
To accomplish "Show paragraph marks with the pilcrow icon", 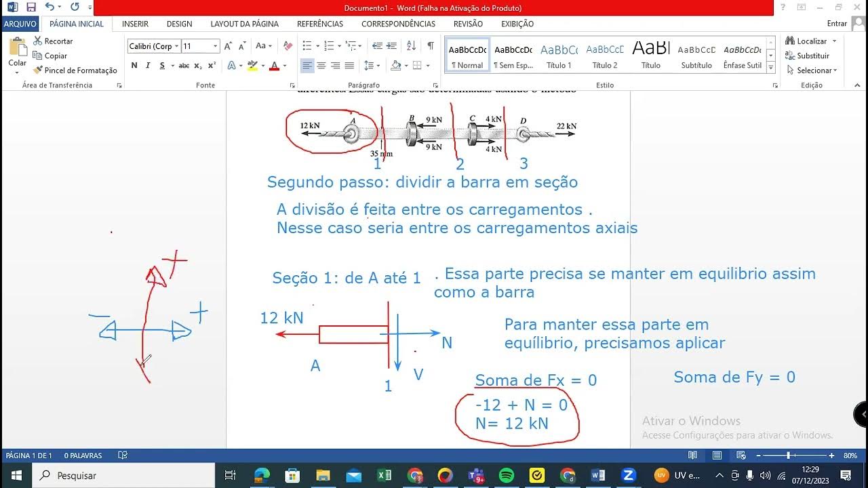I will 431,45.
